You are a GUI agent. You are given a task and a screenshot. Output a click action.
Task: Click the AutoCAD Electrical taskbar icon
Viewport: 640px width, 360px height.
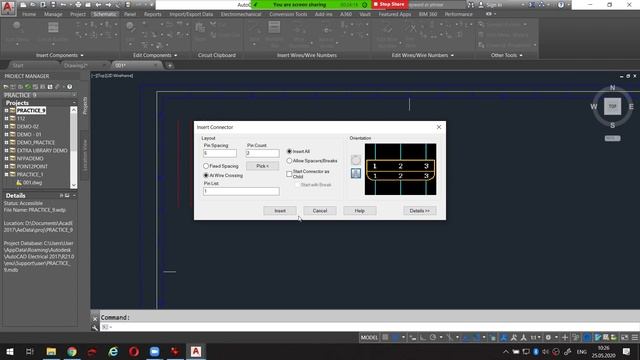click(196, 351)
